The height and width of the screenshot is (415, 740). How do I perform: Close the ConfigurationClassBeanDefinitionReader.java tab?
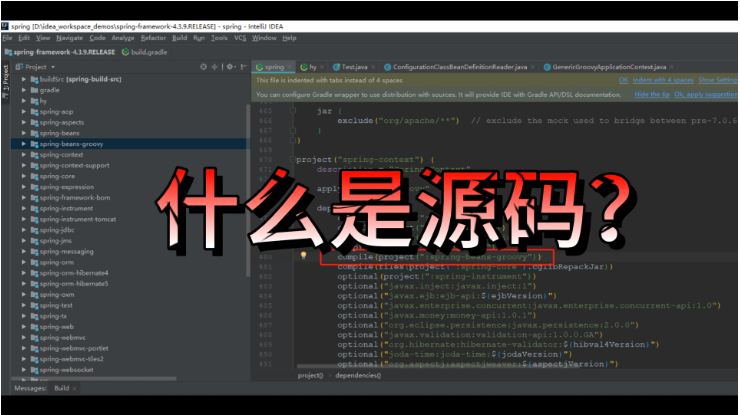tap(533, 67)
